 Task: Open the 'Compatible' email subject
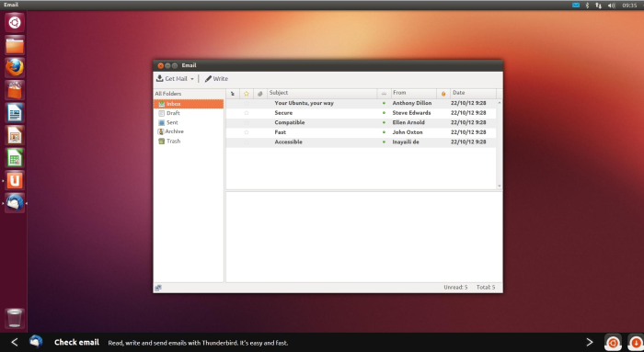290,122
